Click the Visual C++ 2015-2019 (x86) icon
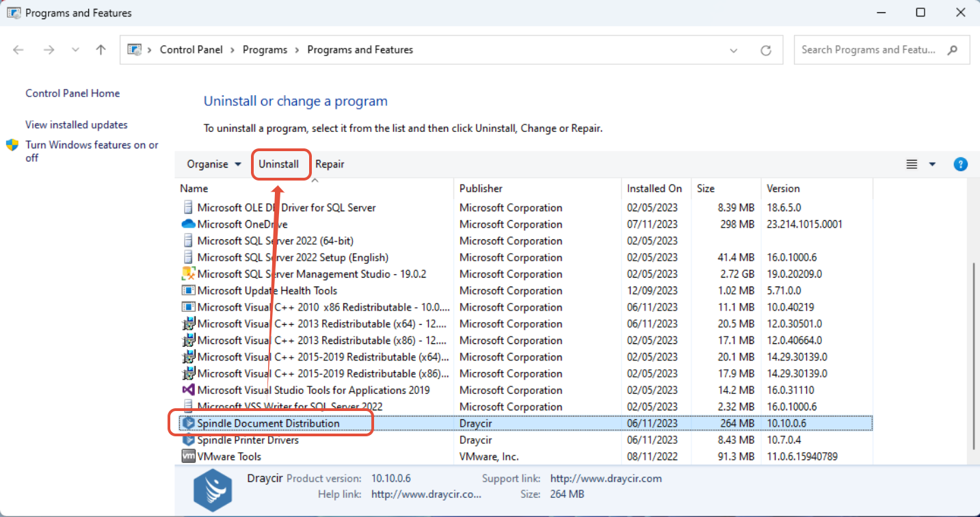This screenshot has height=517, width=980. coord(189,373)
